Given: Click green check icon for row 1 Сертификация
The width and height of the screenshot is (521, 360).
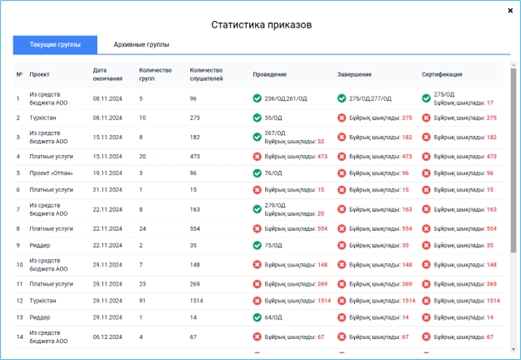Looking at the screenshot, I should [x=426, y=98].
